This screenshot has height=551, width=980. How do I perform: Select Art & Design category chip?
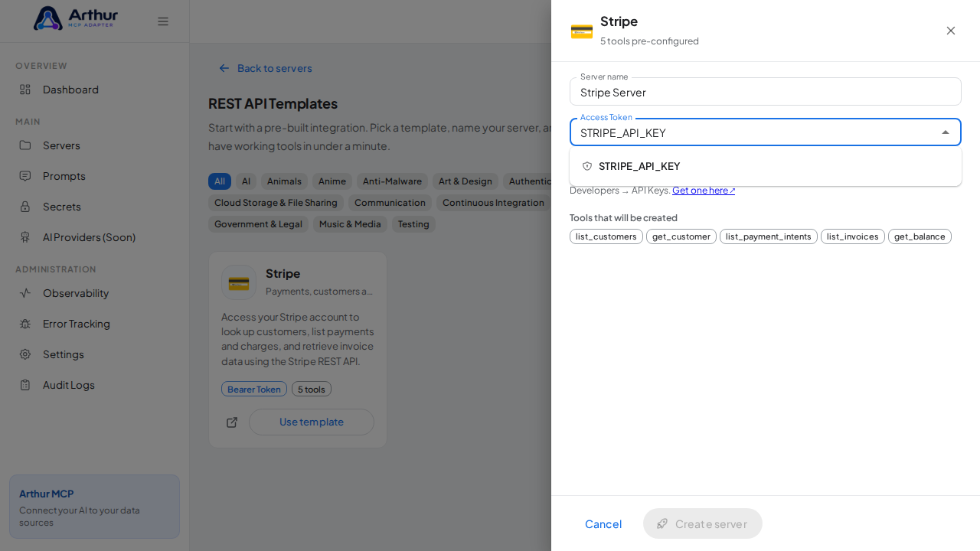[465, 181]
